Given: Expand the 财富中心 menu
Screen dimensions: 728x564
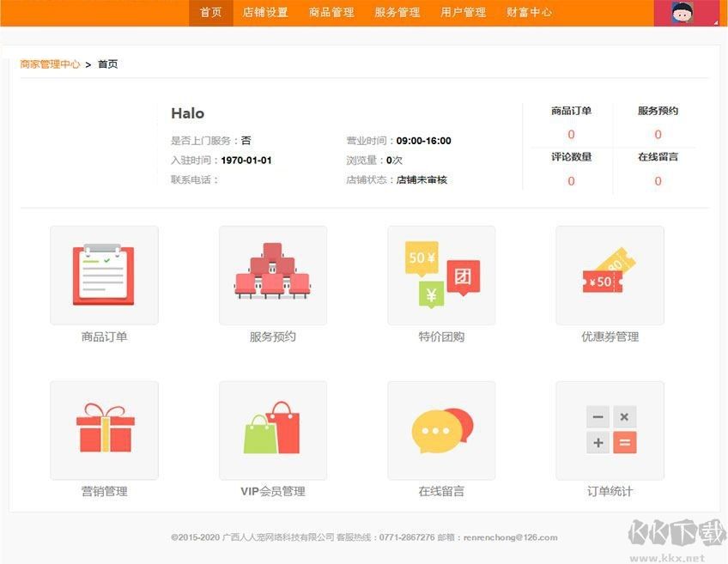Looking at the screenshot, I should (530, 13).
